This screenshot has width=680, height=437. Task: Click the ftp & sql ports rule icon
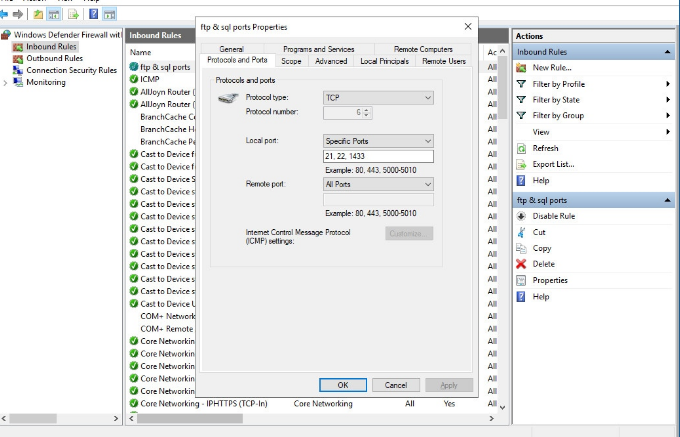tap(134, 67)
